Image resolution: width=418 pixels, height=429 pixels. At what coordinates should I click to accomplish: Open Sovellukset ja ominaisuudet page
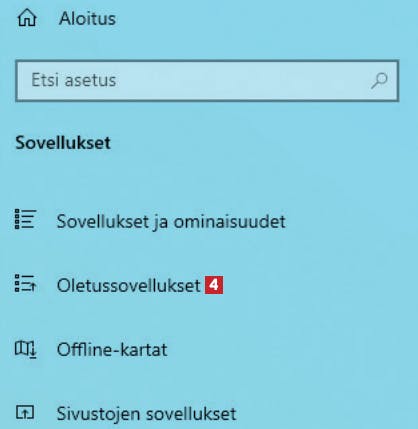209,220
